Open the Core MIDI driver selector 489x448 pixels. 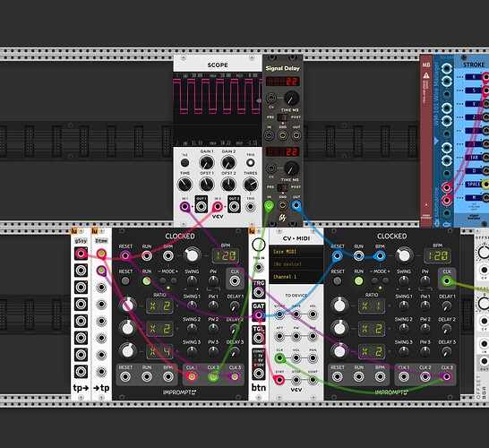pos(296,252)
